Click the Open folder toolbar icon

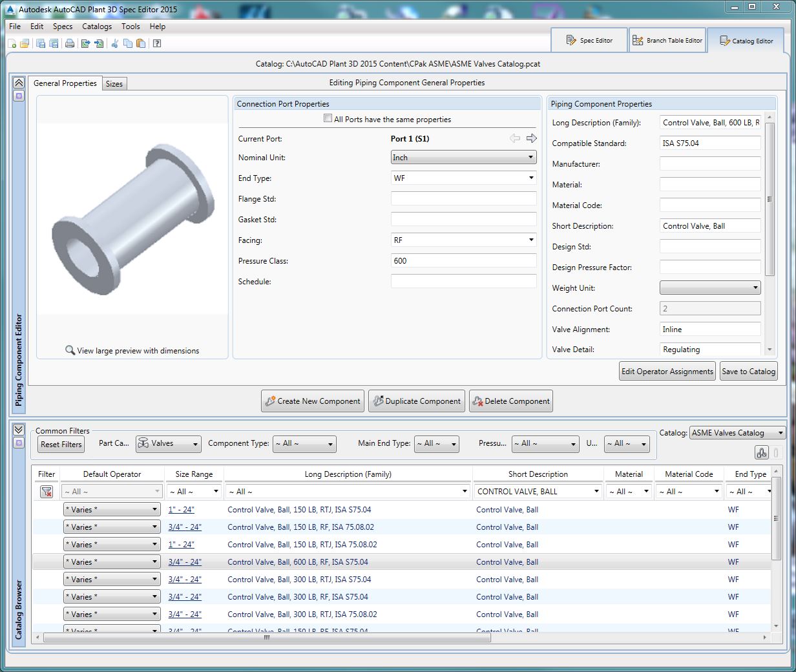pos(25,43)
